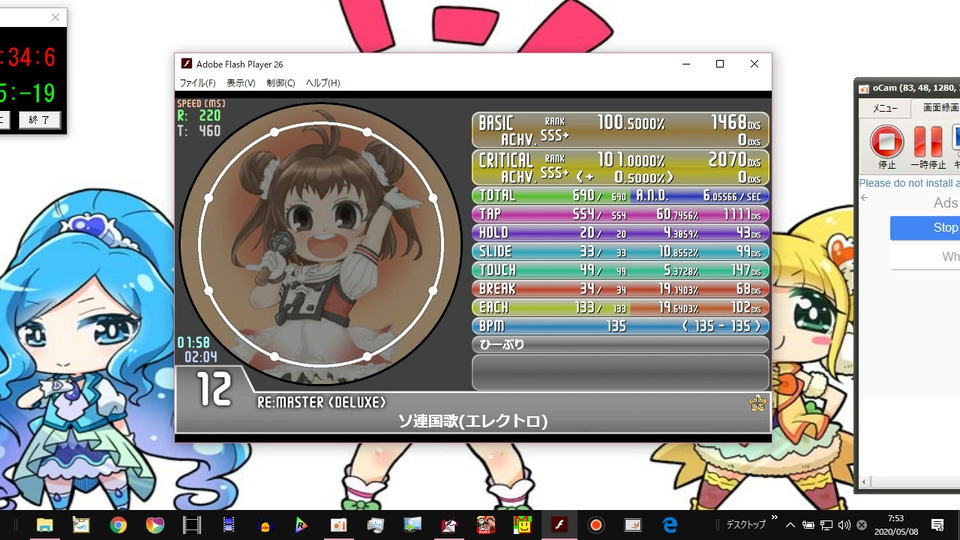Click the TOTAL 690 stats row
This screenshot has width=960, height=540.
pyautogui.click(x=620, y=196)
